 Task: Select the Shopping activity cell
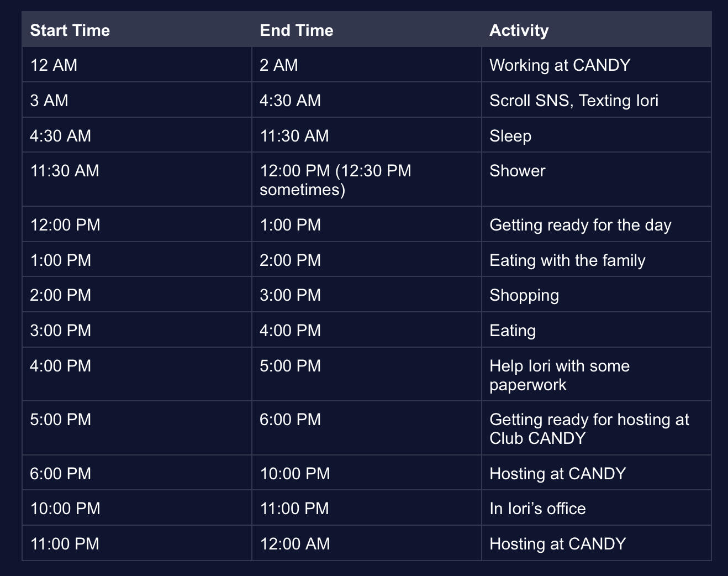[524, 295]
